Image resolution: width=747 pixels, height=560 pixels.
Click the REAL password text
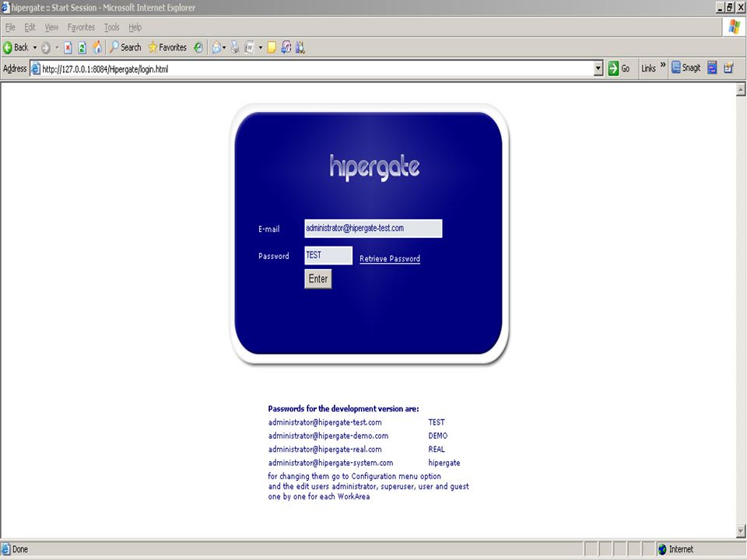pyautogui.click(x=437, y=449)
